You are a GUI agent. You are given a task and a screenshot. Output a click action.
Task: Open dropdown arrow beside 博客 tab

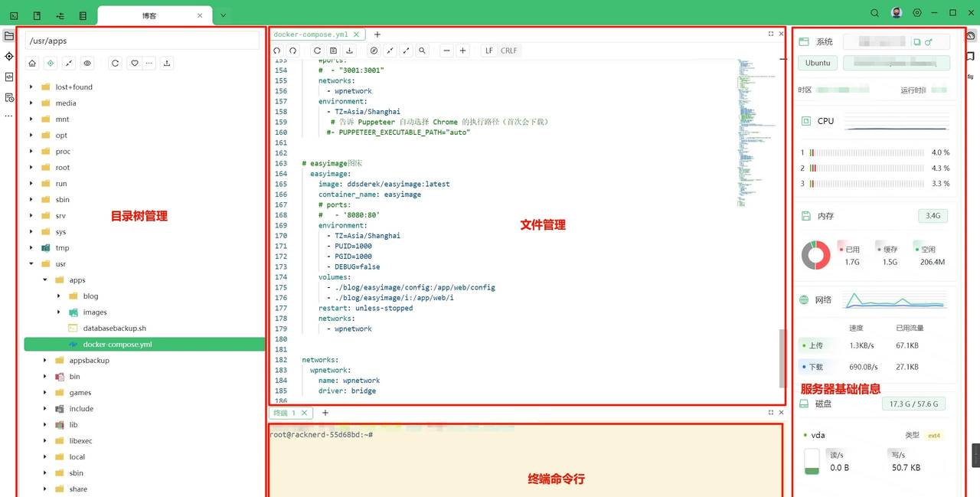[x=222, y=15]
